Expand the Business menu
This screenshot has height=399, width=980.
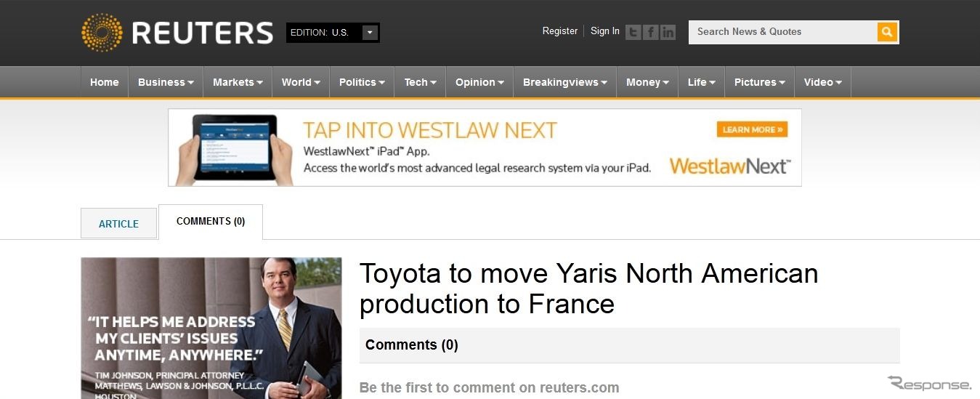point(166,82)
